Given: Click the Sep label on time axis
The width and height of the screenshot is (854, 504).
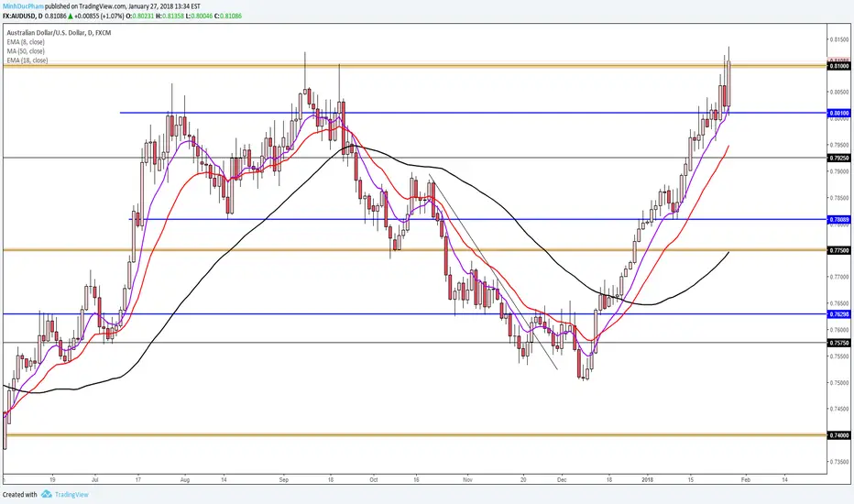Looking at the screenshot, I should pyautogui.click(x=284, y=480).
